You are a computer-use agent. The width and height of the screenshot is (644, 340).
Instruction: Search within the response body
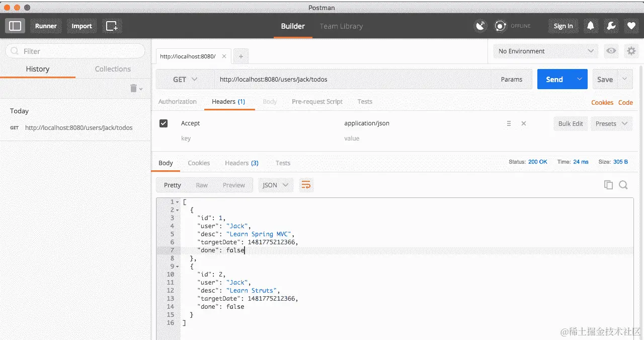623,185
